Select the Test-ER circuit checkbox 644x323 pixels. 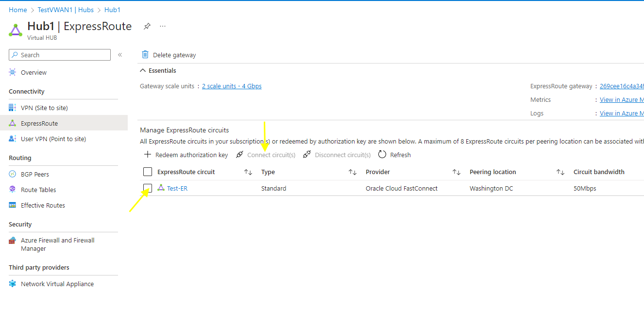pyautogui.click(x=148, y=188)
